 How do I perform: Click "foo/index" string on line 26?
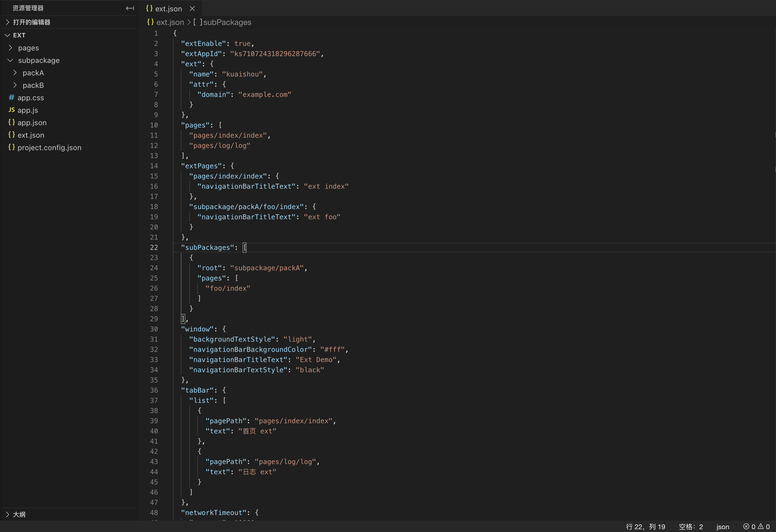(228, 288)
